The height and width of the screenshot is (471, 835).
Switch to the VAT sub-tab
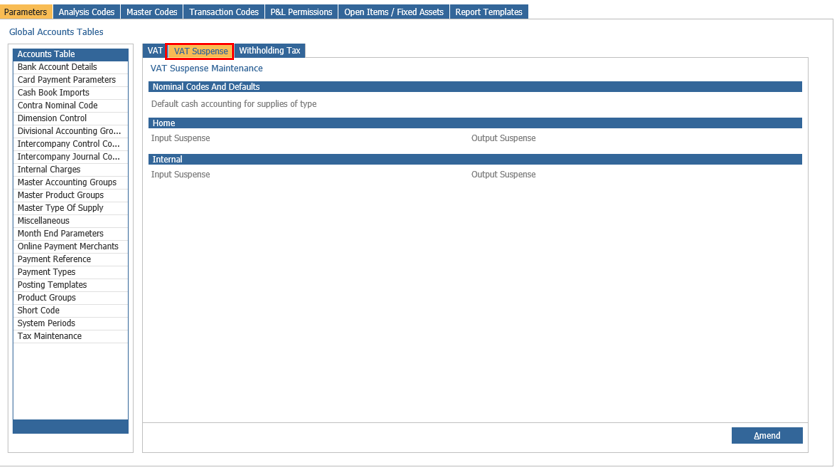(x=155, y=50)
